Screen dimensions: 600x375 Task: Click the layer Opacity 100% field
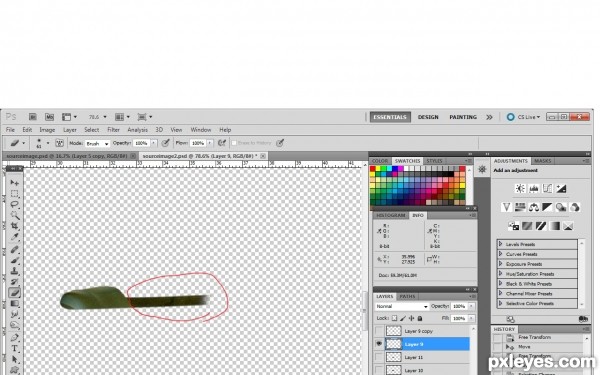click(459, 306)
